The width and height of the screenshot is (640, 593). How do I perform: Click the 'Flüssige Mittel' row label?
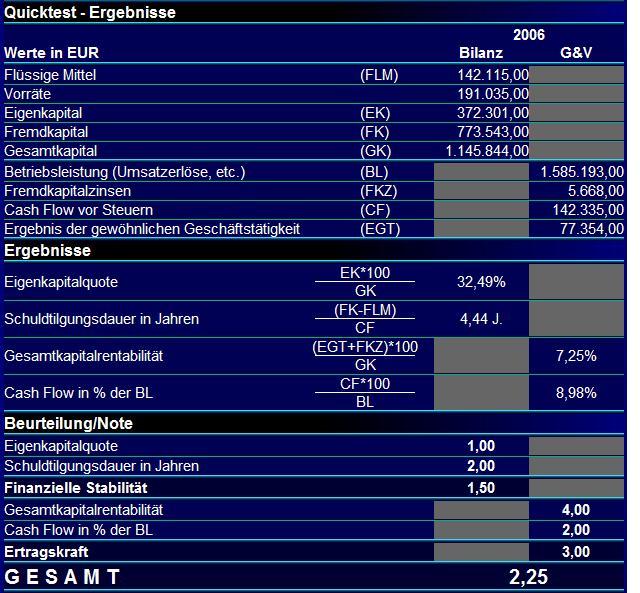click(x=50, y=75)
